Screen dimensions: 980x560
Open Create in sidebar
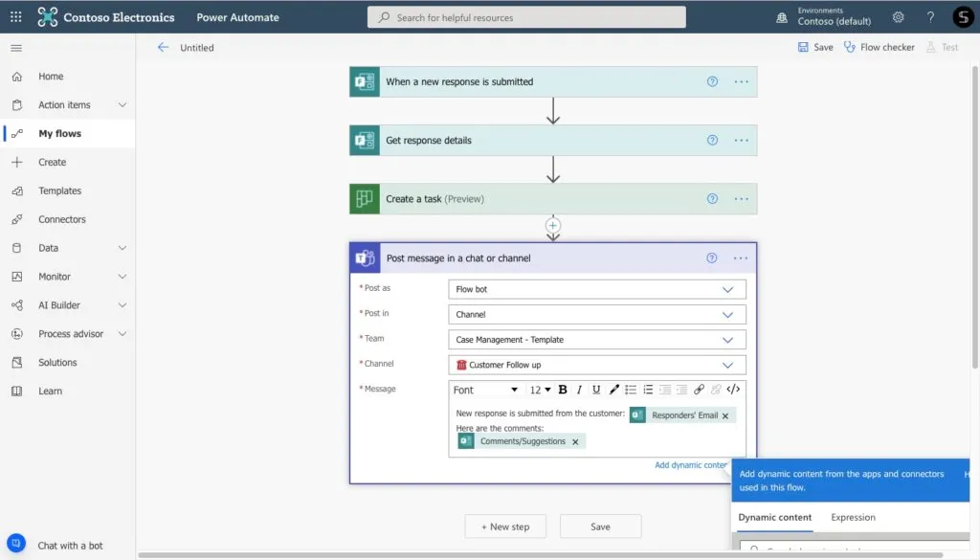point(68,162)
